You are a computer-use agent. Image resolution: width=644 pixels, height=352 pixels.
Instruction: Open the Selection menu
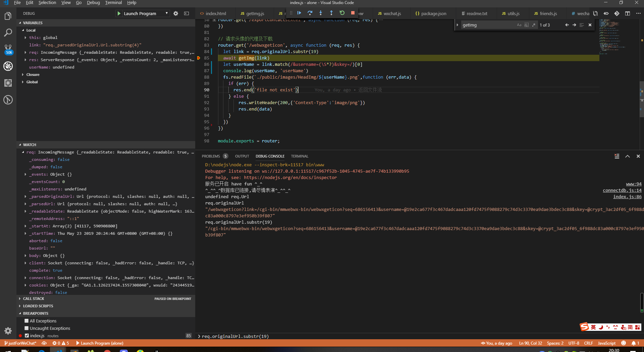point(47,3)
